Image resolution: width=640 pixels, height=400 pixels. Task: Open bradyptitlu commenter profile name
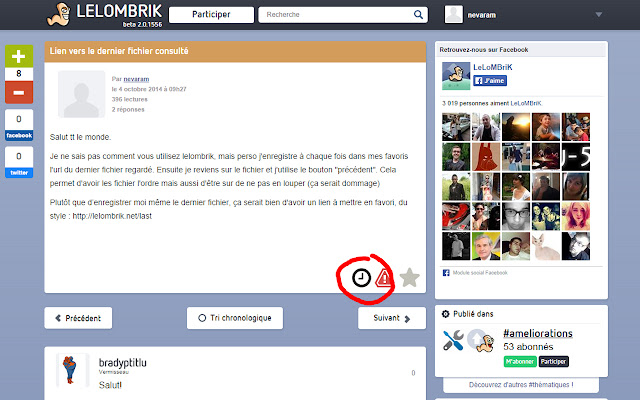122,362
